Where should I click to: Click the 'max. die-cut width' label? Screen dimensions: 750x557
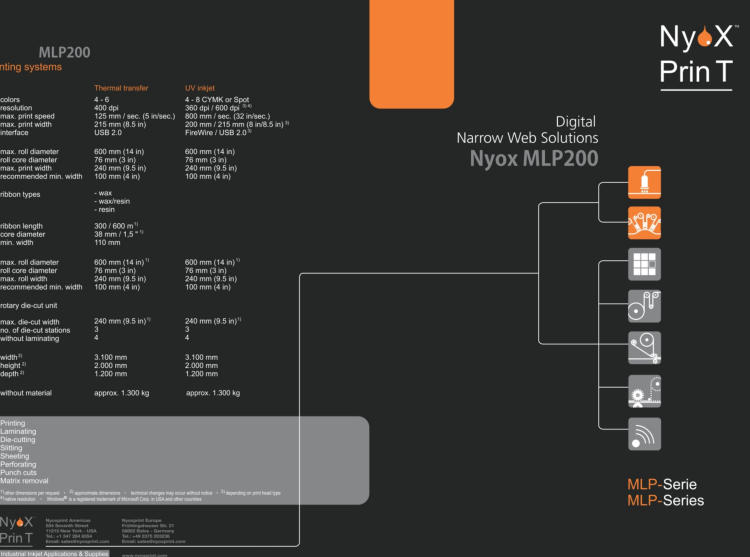point(30,322)
